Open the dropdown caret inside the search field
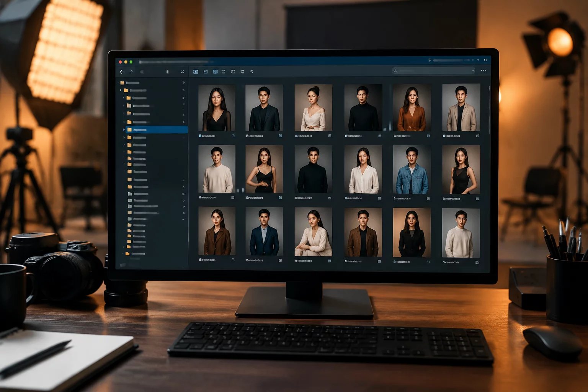The image size is (588, 392). pos(473,70)
